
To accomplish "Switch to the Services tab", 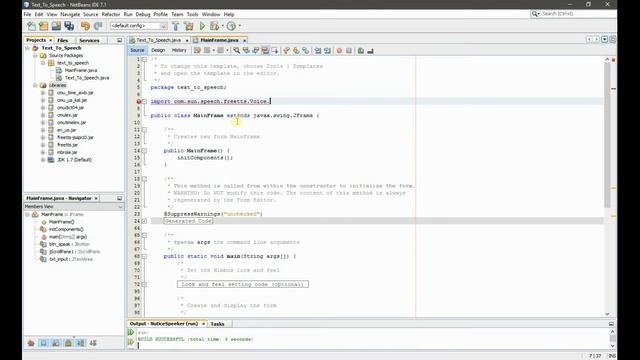I will (89, 40).
